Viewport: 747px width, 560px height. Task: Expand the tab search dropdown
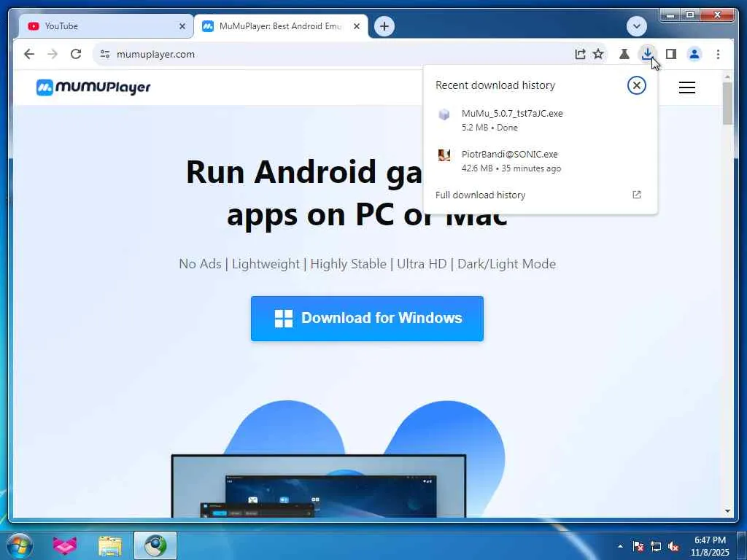[x=636, y=26]
